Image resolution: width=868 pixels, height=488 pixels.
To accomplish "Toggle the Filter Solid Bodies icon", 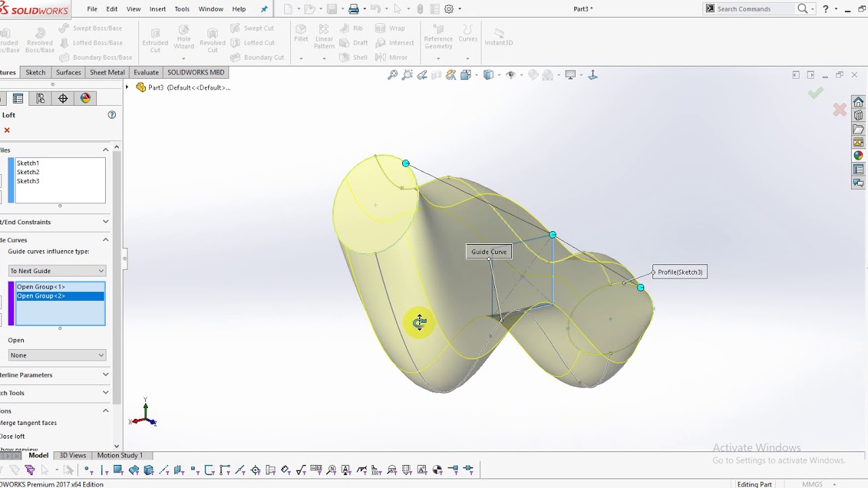I will [149, 470].
